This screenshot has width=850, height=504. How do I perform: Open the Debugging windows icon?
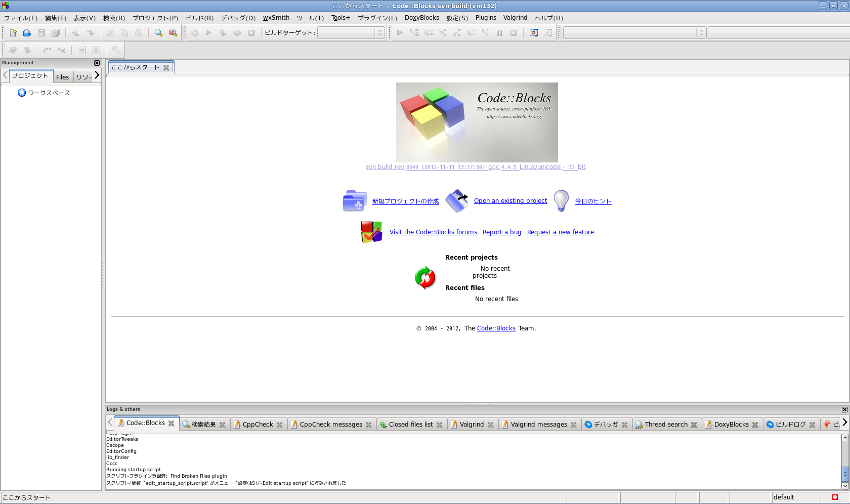(x=533, y=33)
